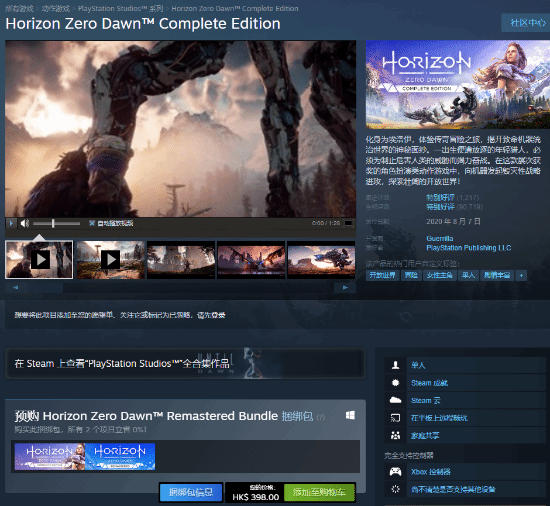
Task: Click the Remastered capsule in bundle
Action: (120, 456)
